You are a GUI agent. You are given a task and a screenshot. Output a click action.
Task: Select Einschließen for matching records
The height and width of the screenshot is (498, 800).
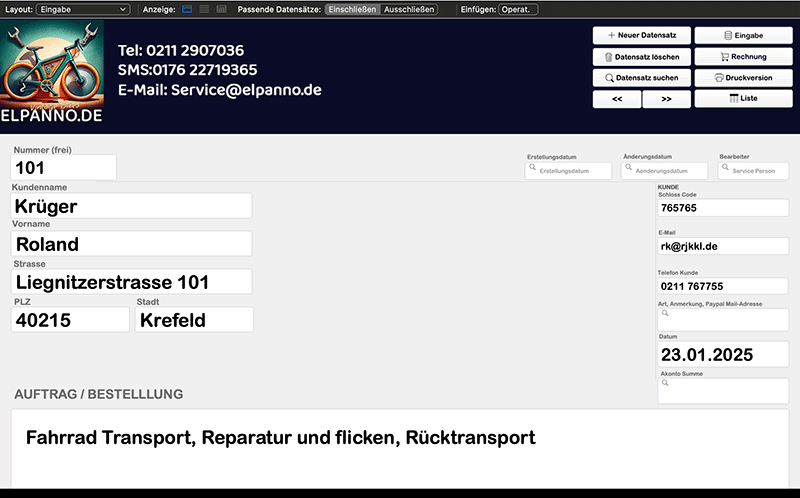click(352, 9)
